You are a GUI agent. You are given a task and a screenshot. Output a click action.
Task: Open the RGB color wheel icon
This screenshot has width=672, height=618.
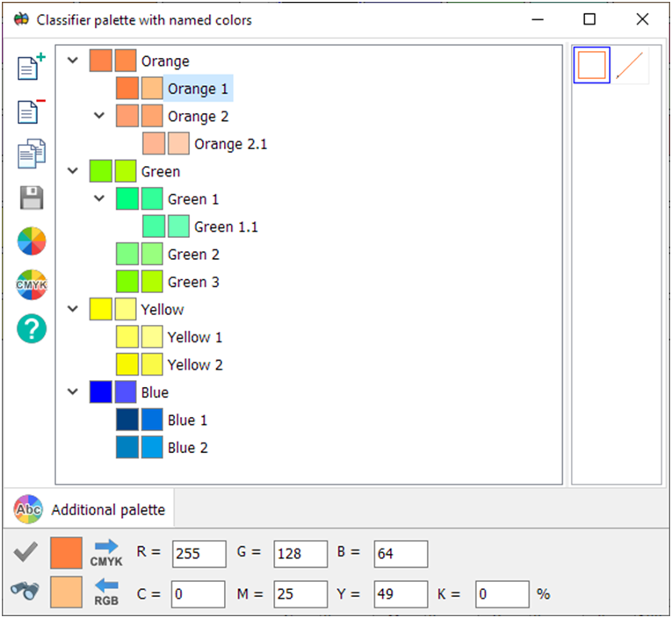click(x=32, y=241)
